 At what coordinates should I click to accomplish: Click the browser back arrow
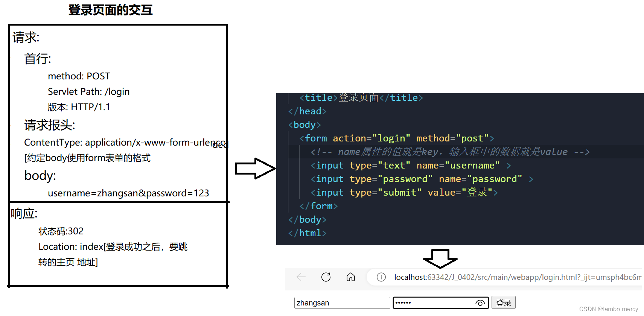[x=301, y=277]
